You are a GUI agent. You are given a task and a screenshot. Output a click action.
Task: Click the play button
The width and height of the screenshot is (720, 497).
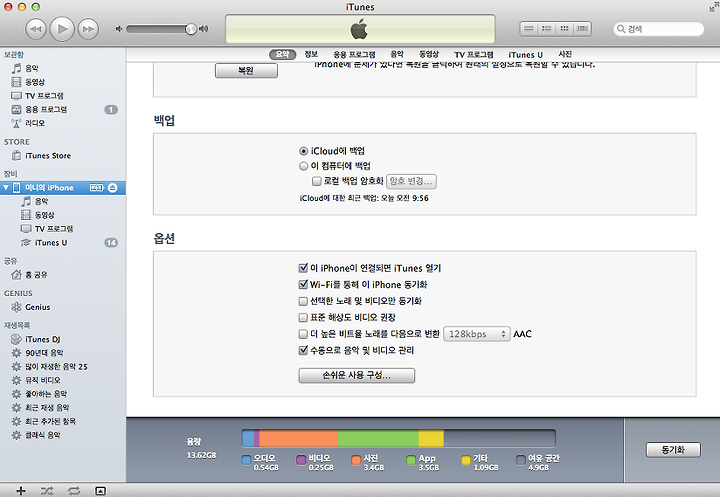(x=62, y=29)
